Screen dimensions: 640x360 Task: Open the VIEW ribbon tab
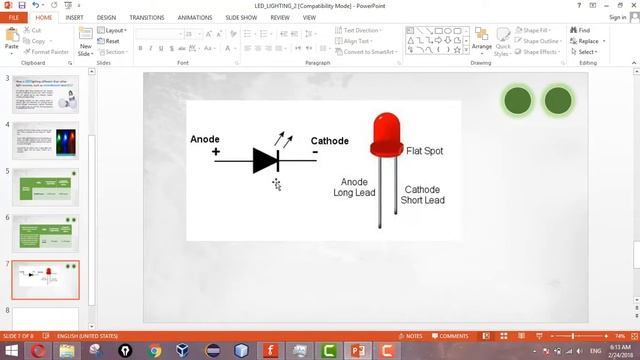(x=309, y=18)
